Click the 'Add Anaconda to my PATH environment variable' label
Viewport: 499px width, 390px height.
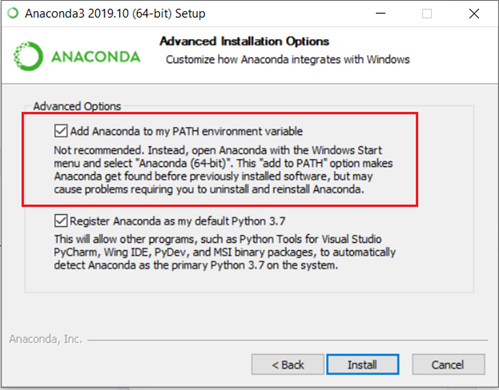coord(186,131)
